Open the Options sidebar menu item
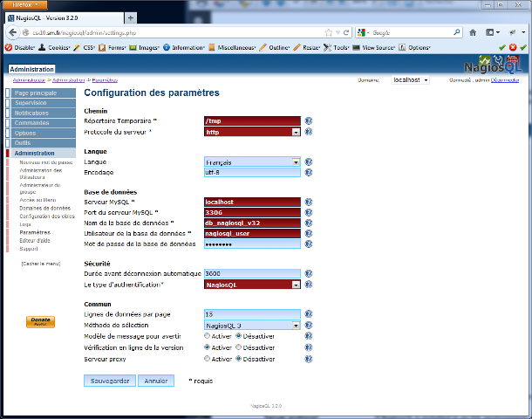Viewport: 532px width, 419px height. tap(44, 133)
